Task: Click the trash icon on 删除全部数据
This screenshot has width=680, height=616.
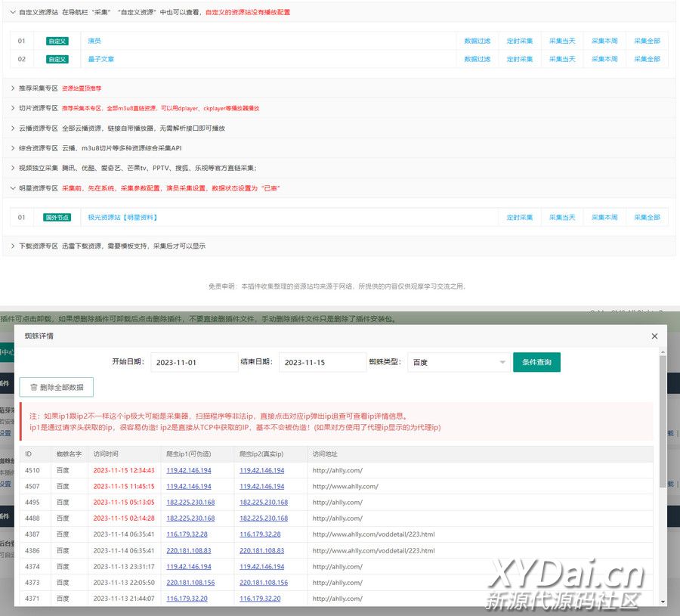Action: (x=33, y=387)
